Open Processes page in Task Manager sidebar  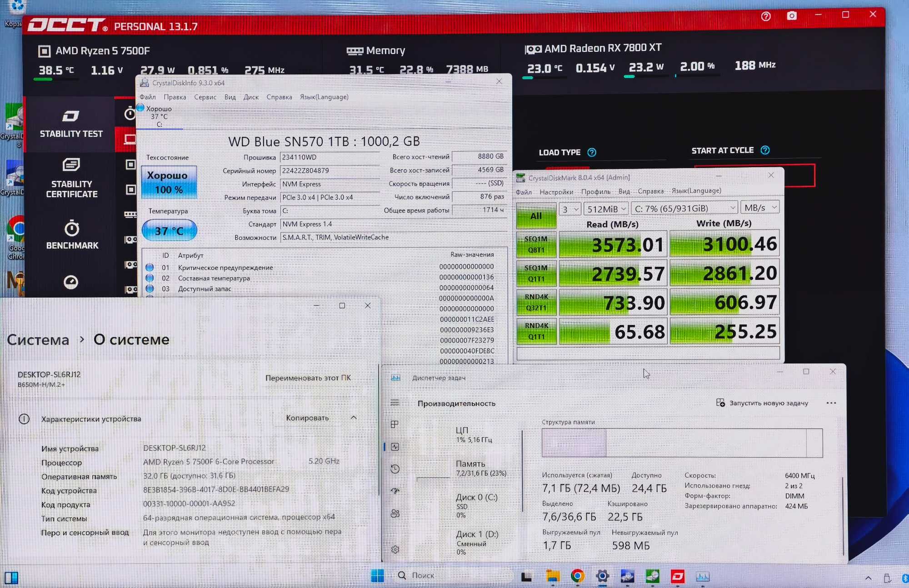click(x=395, y=424)
